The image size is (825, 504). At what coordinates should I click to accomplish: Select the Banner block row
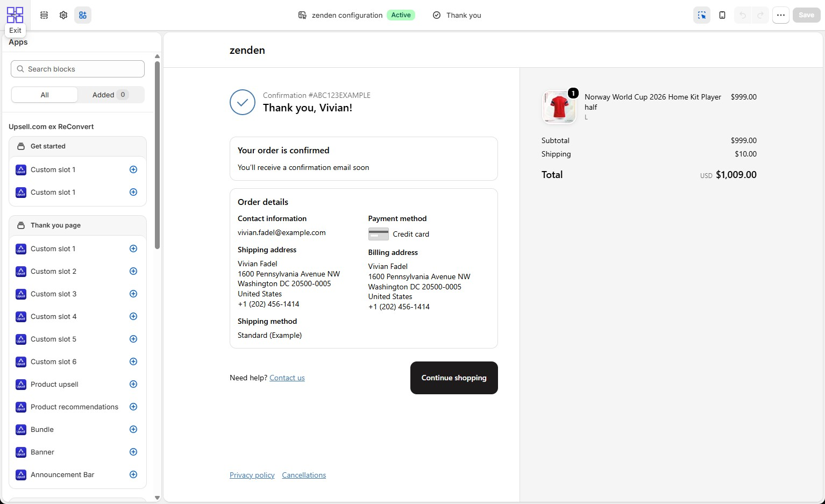tap(77, 452)
